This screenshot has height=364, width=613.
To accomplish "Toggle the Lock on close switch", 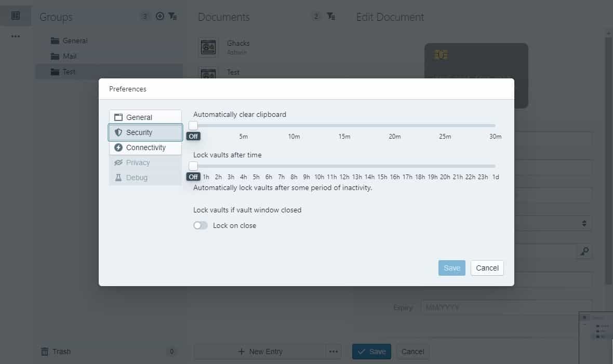I will coord(201,225).
